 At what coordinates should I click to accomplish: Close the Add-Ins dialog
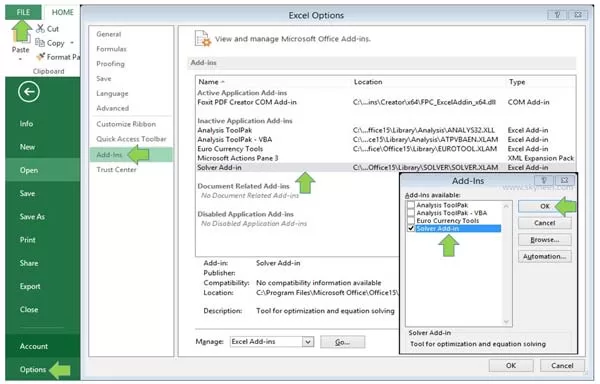point(564,180)
